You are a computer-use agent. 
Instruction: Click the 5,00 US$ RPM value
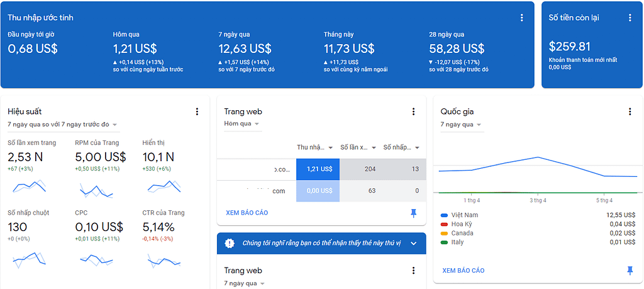[x=101, y=157]
